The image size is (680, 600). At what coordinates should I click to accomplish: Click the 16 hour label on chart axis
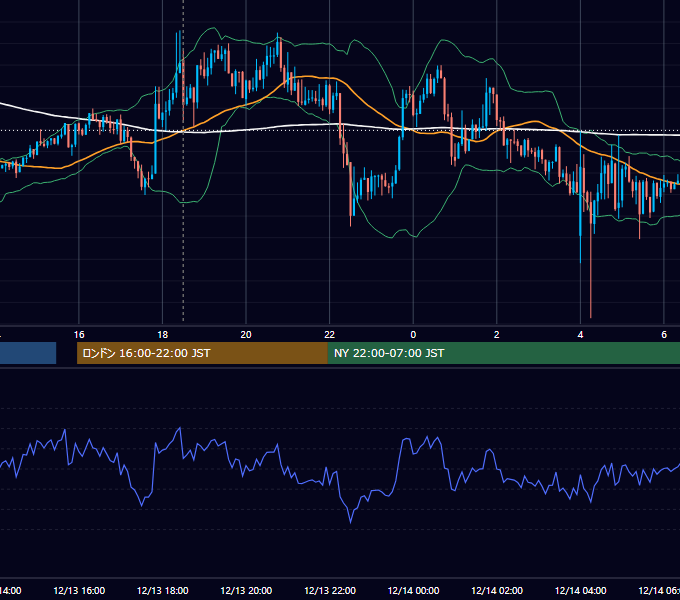coord(79,335)
